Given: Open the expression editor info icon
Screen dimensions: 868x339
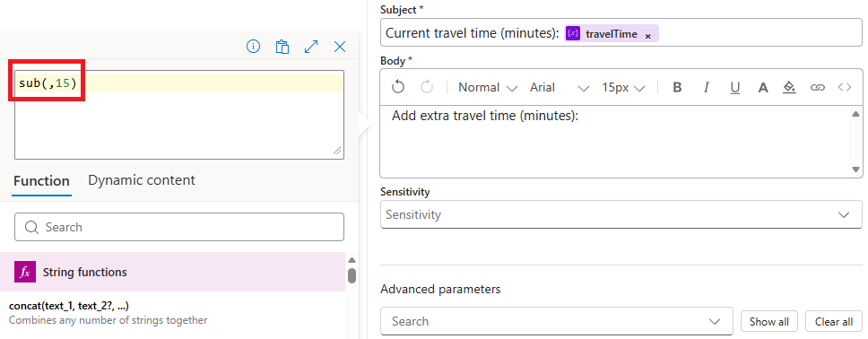Looking at the screenshot, I should click(x=253, y=47).
